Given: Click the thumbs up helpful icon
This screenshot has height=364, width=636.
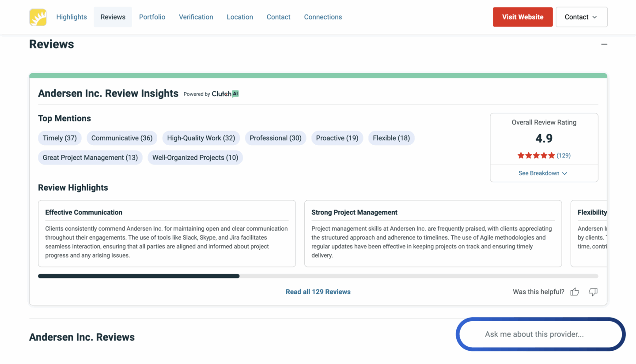Looking at the screenshot, I should click(575, 292).
